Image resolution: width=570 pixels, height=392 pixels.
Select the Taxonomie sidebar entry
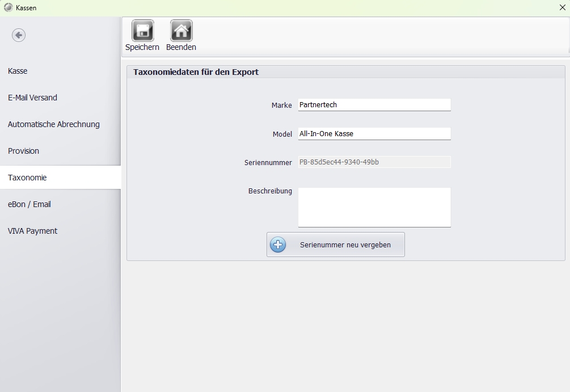[x=27, y=178]
